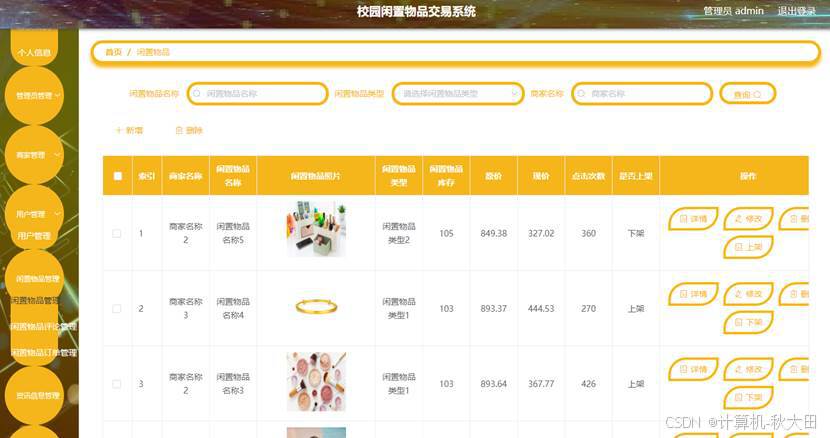Viewport: 830px width, 438px height.
Task: Expand the 管理员管理 sidebar chevron
Action: (58, 95)
